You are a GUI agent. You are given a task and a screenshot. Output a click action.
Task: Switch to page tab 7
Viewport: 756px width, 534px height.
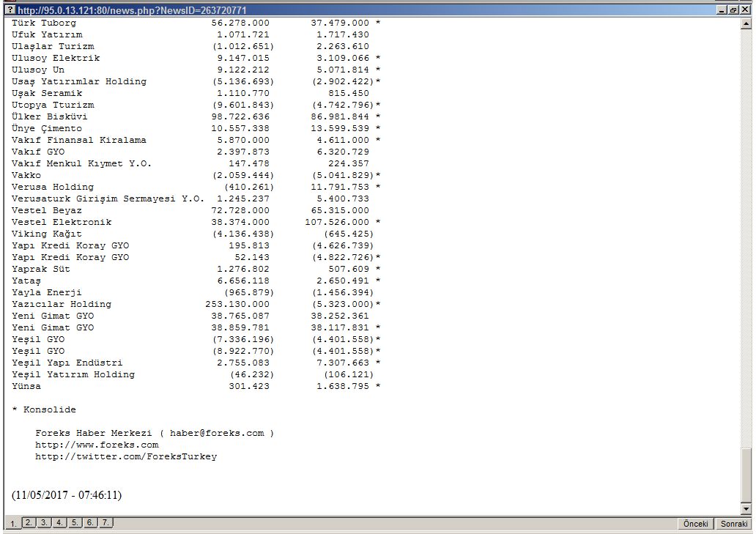105,522
